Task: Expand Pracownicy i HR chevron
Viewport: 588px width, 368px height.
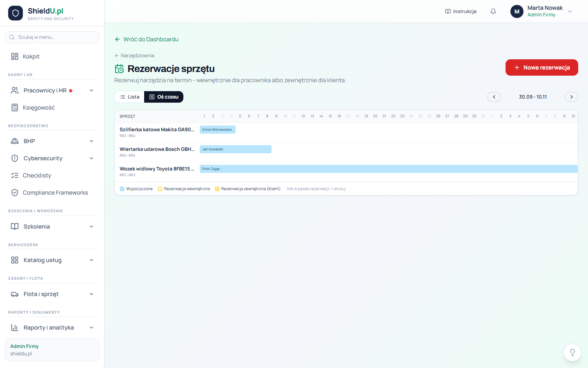Action: tap(91, 90)
